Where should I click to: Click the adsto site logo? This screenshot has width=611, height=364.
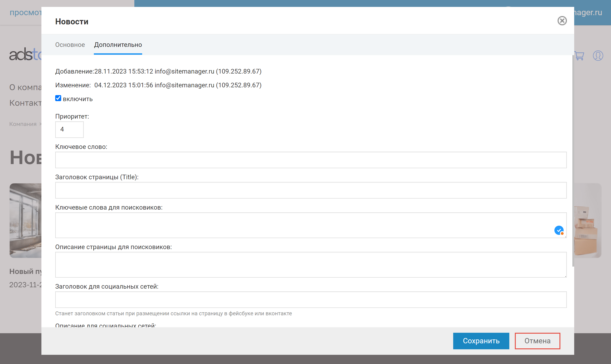[x=25, y=54]
